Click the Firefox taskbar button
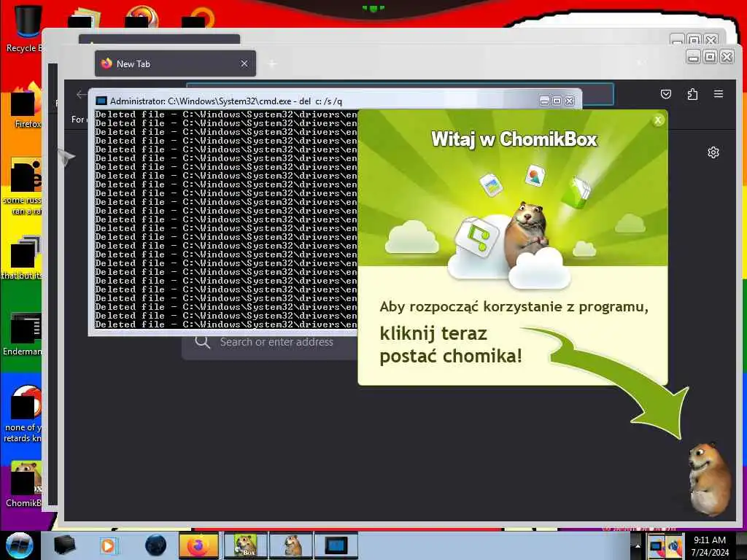 coord(198,545)
